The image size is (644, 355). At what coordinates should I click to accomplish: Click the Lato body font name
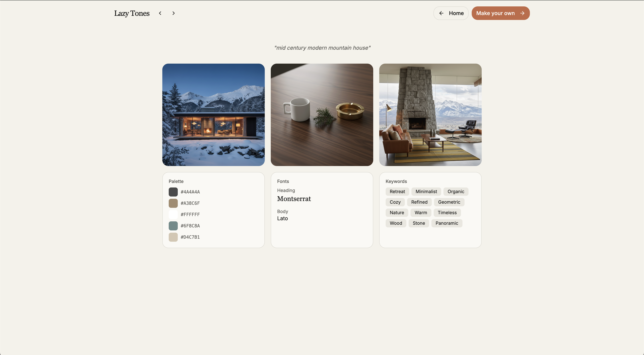point(282,218)
